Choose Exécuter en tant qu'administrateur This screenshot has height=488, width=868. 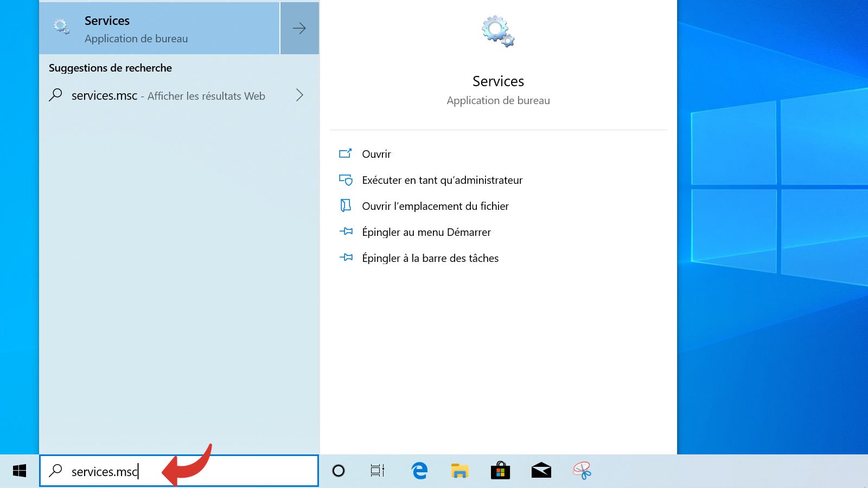click(442, 180)
